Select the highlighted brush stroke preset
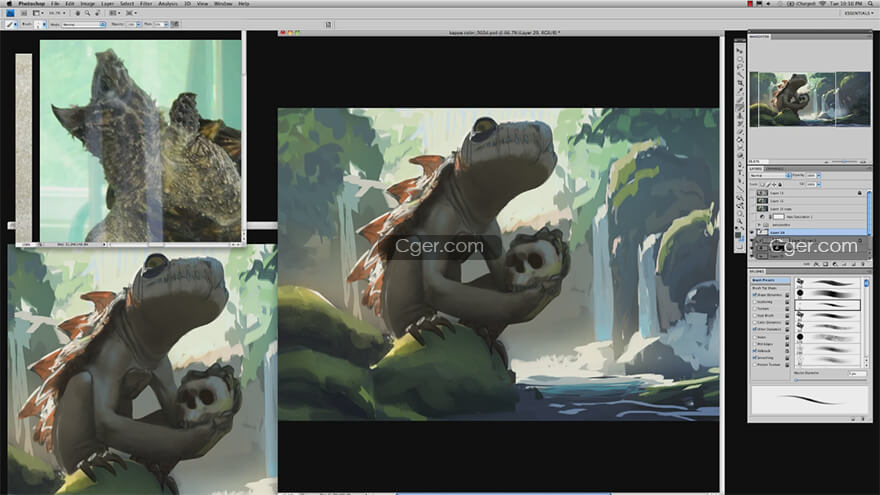This screenshot has height=495, width=880. coord(828,305)
